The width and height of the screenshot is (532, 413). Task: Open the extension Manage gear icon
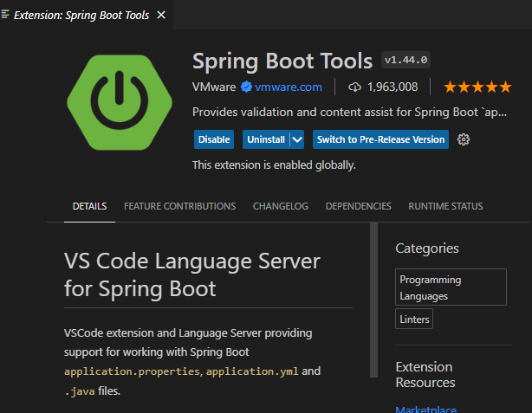click(x=464, y=139)
